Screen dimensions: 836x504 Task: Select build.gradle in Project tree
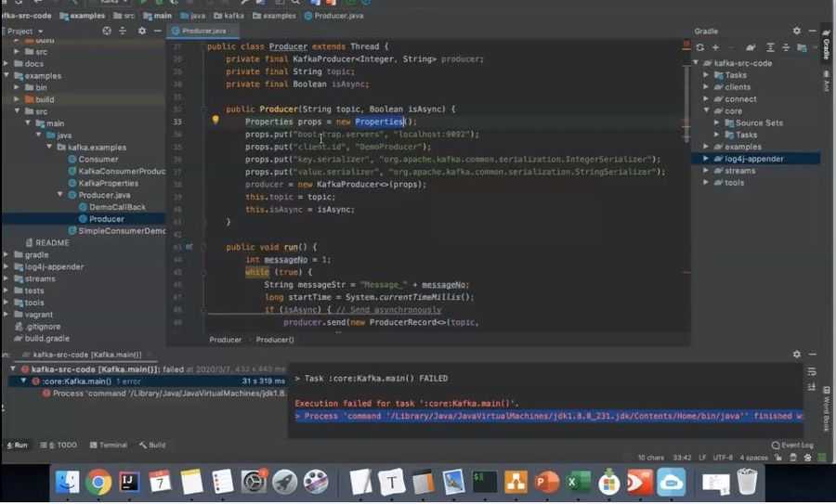coord(42,338)
